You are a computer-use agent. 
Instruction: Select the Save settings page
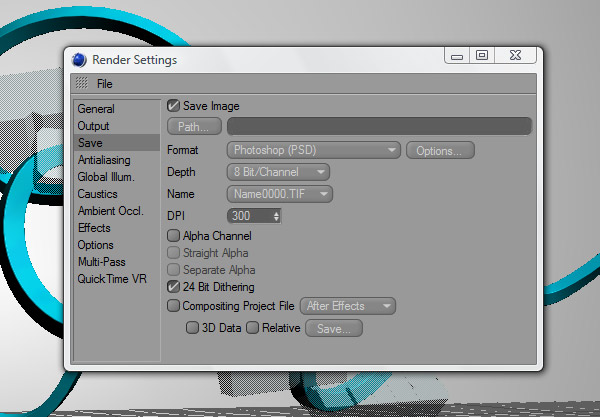[117, 143]
